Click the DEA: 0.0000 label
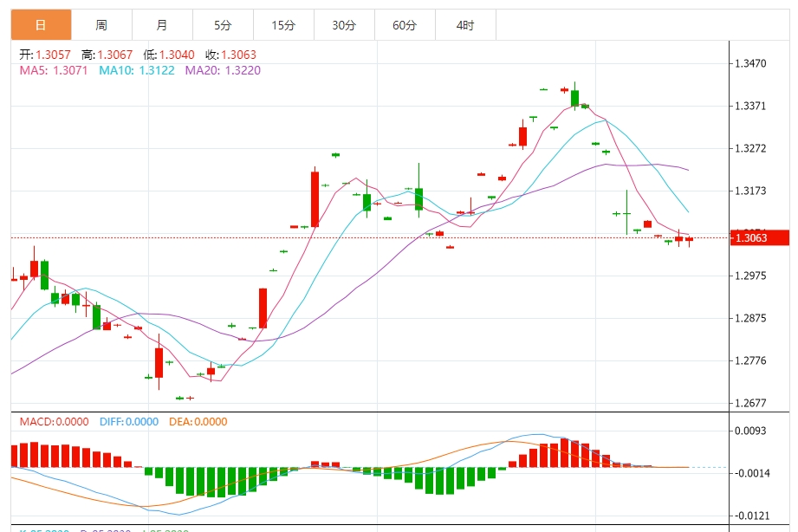 click(198, 421)
